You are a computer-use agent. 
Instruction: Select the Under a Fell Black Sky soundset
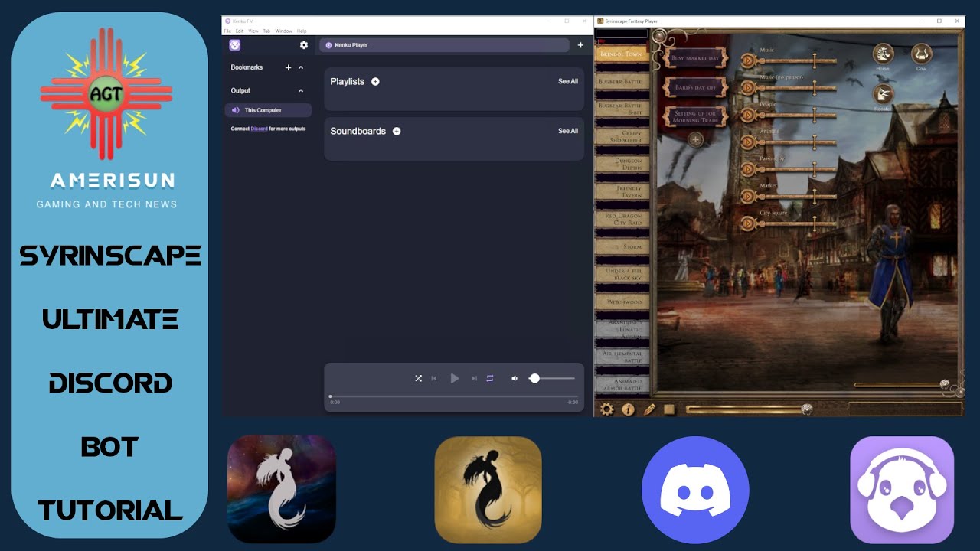click(x=622, y=275)
